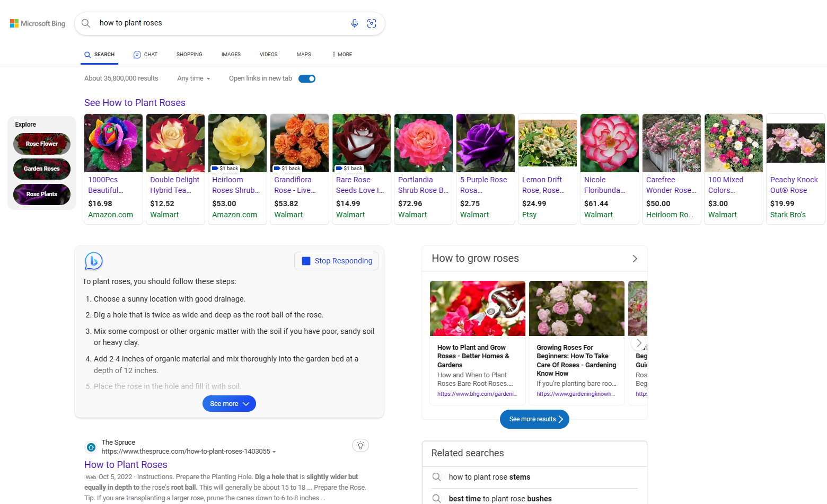Open 'See How to Plant Roses' heading link
Viewport: 827px width, 504px height.
135,103
